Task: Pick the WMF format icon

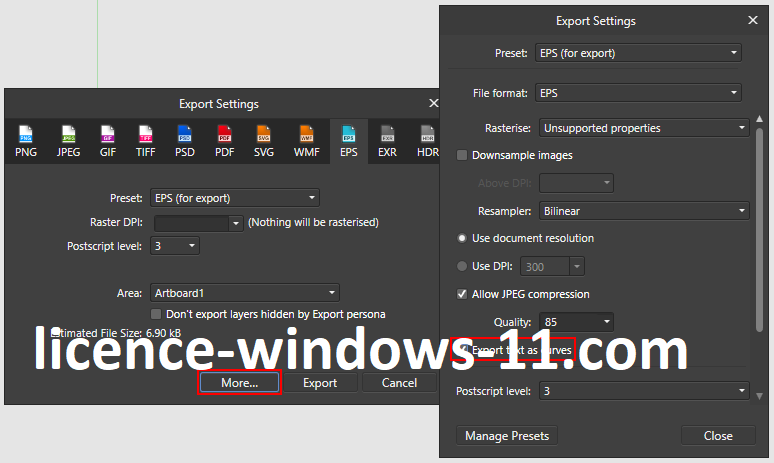Action: pos(307,141)
